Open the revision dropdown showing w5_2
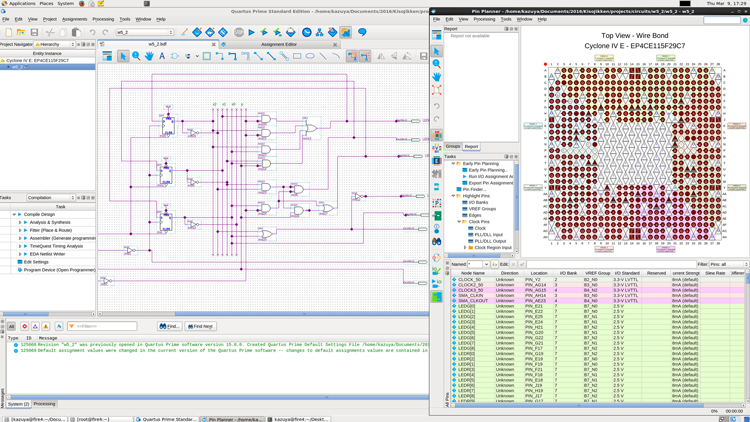Viewport: 750px width, 422px height. pyautogui.click(x=144, y=32)
